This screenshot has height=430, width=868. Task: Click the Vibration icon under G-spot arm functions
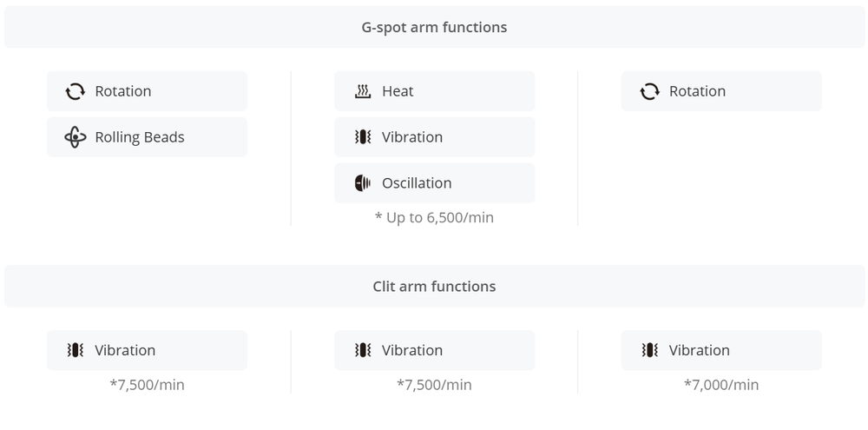click(363, 137)
